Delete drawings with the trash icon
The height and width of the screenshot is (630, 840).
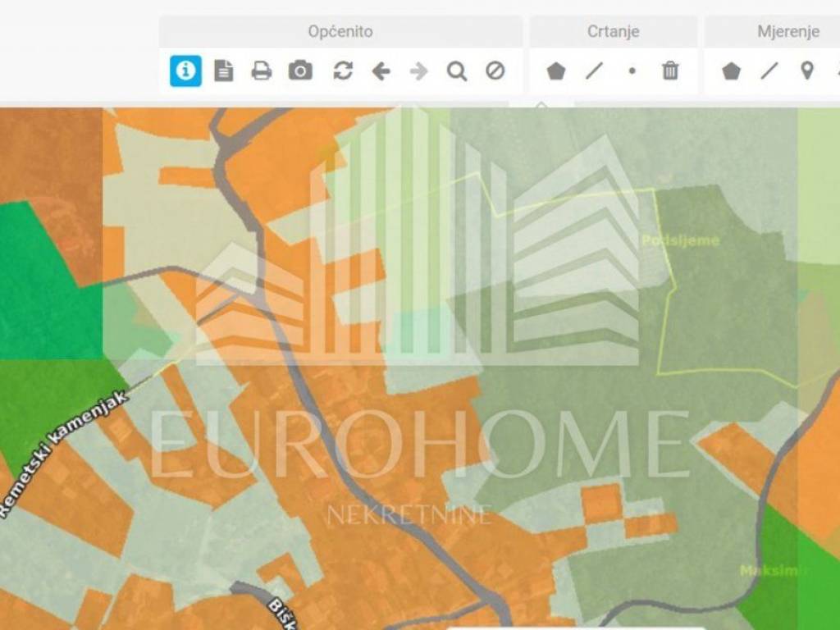click(x=670, y=71)
